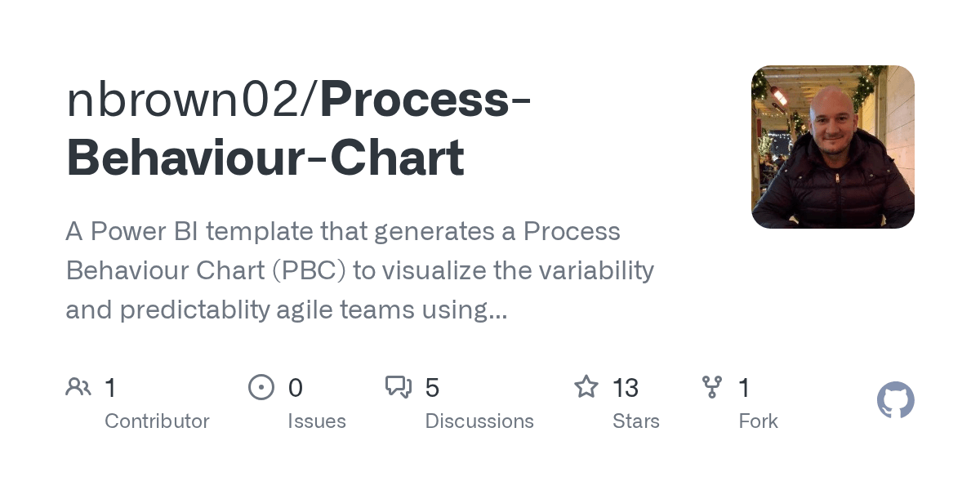Click the Discussions speech bubbles icon
This screenshot has width=980, height=490.
399,386
